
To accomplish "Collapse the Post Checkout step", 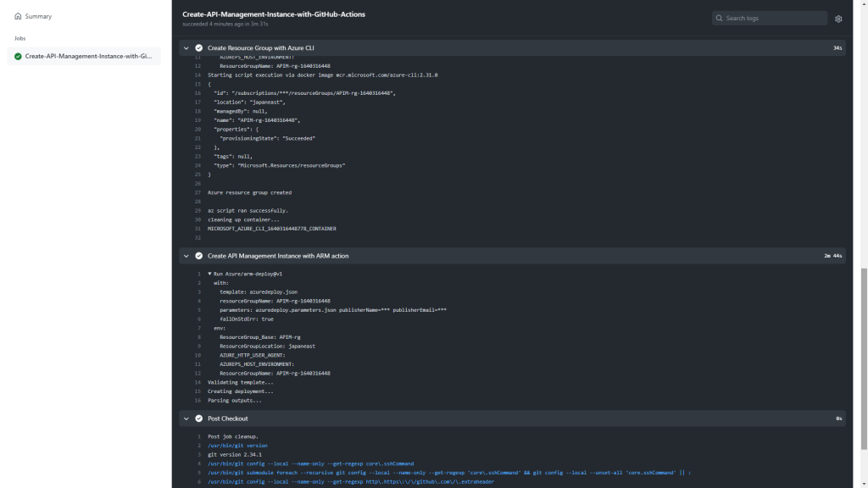I will pyautogui.click(x=186, y=418).
